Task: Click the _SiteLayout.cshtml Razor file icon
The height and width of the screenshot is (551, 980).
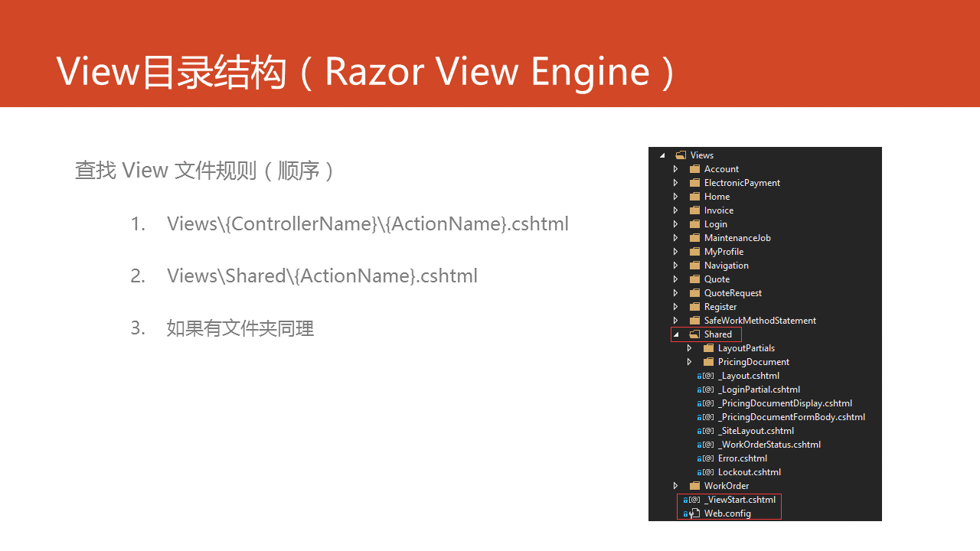Action: [708, 431]
